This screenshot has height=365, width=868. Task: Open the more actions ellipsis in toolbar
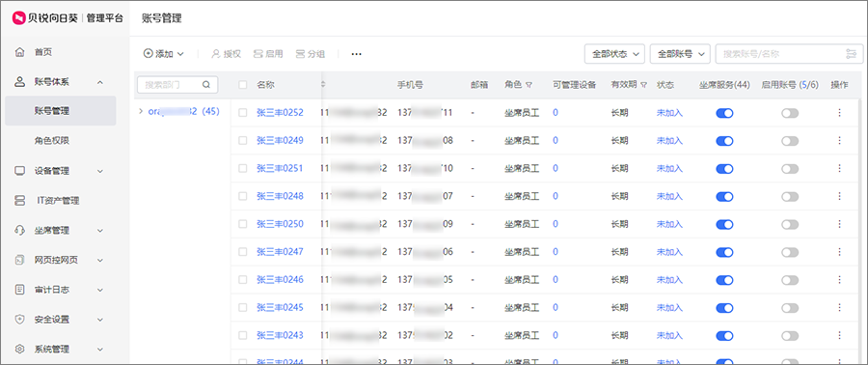pyautogui.click(x=357, y=54)
